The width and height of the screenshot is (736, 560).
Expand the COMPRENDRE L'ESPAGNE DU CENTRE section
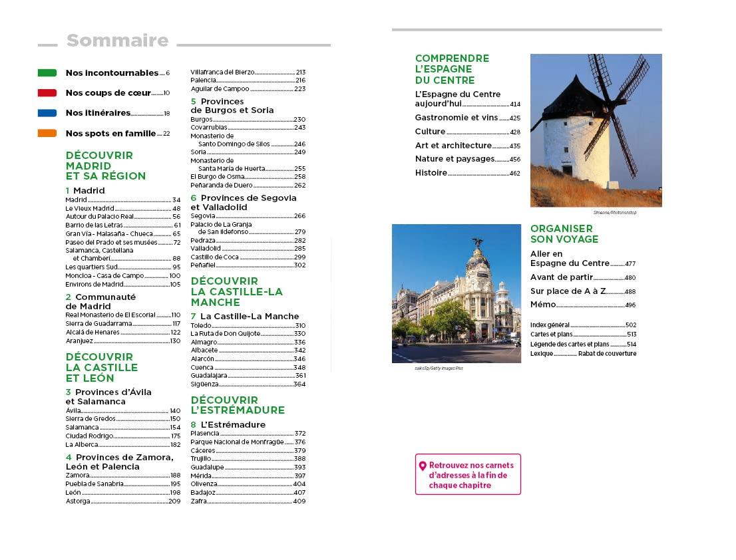point(453,69)
